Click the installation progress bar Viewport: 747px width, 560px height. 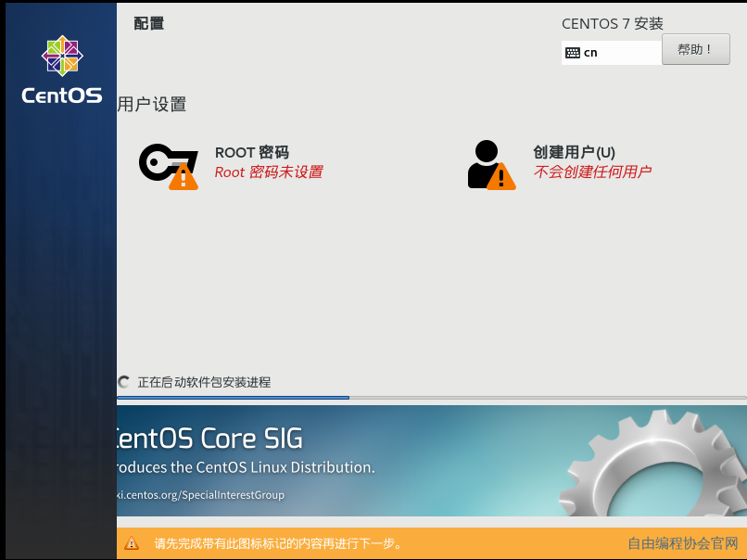[431, 397]
